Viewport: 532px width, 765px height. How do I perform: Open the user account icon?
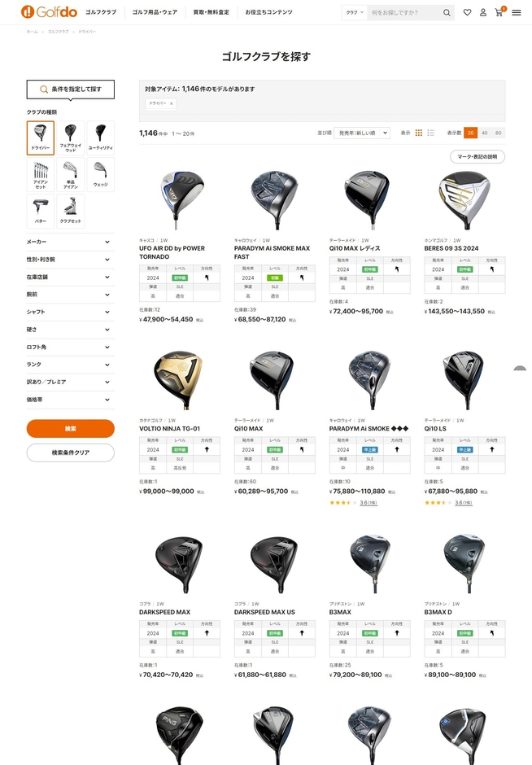[482, 12]
